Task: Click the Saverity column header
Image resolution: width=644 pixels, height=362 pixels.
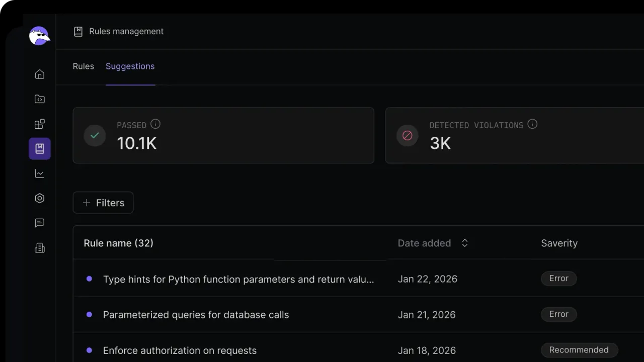Action: click(x=559, y=243)
